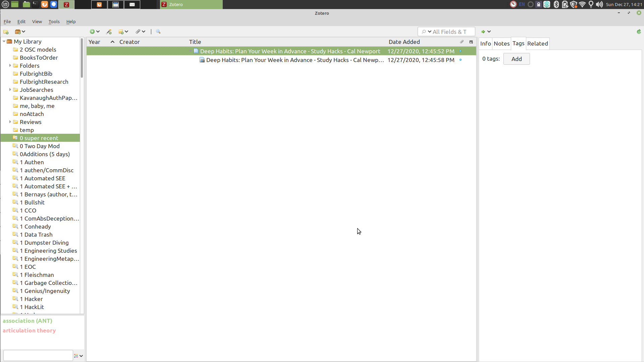The image size is (644, 362).
Task: Click the Add Attachment paperclip icon
Action: coord(138,32)
